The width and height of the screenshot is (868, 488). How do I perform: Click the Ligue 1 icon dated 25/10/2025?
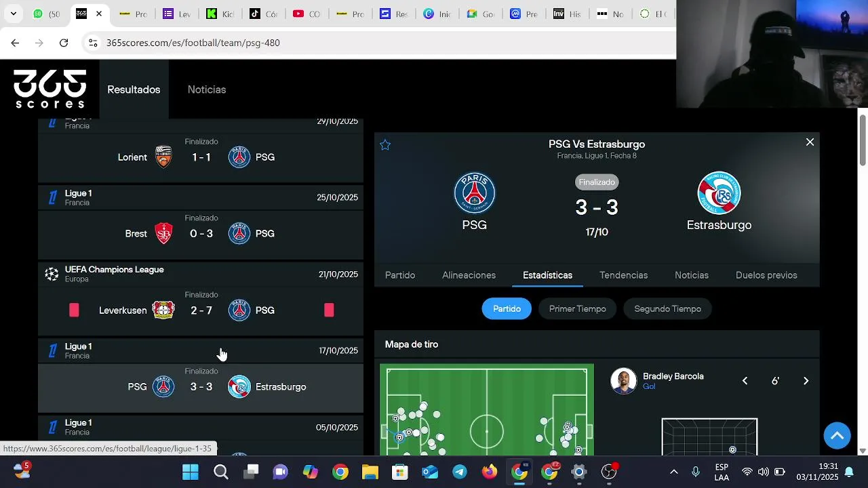click(52, 198)
